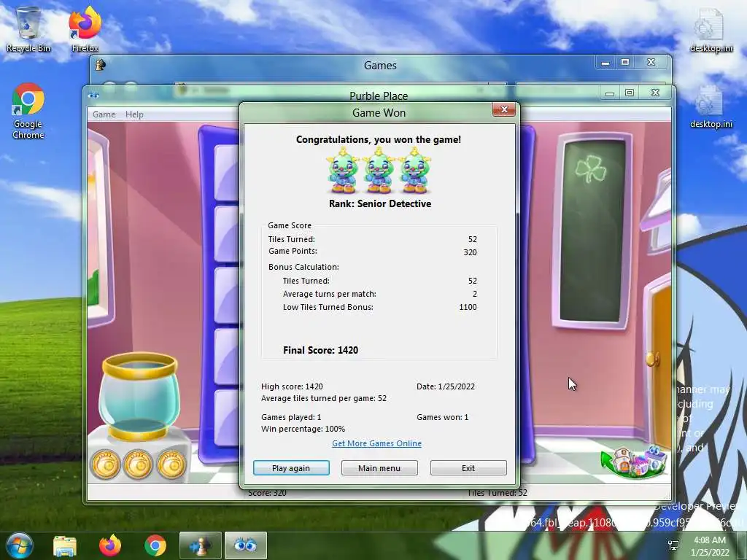Click the Score: 320 status bar entry
Image resolution: width=747 pixels, height=560 pixels.
click(267, 493)
